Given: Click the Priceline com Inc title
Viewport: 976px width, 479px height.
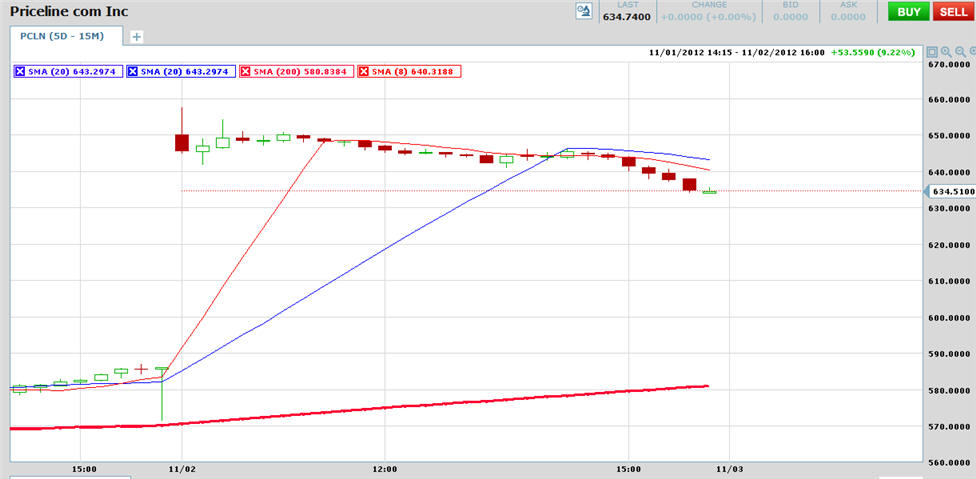Looking at the screenshot, I should (x=69, y=11).
